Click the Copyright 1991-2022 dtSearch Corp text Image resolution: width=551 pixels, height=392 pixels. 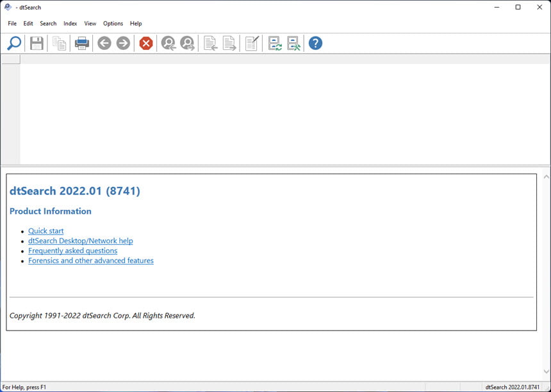point(103,315)
